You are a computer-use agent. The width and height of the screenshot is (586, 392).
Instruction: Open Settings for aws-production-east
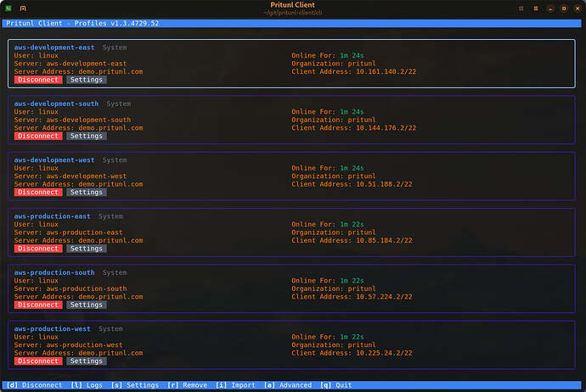87,249
